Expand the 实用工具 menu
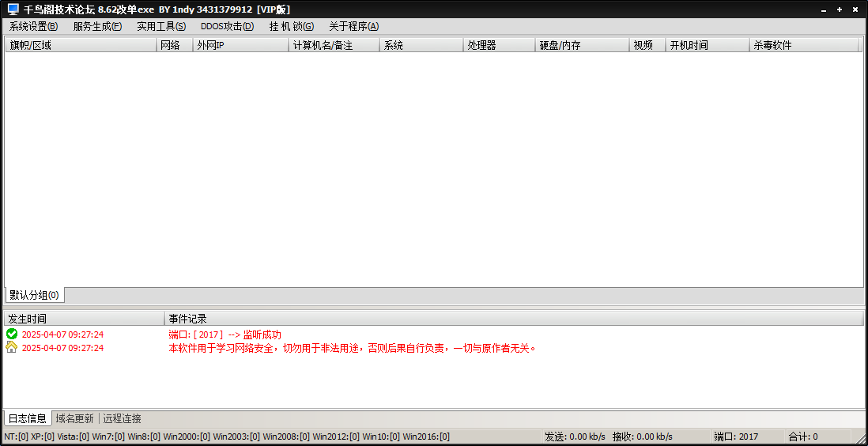 tap(161, 26)
